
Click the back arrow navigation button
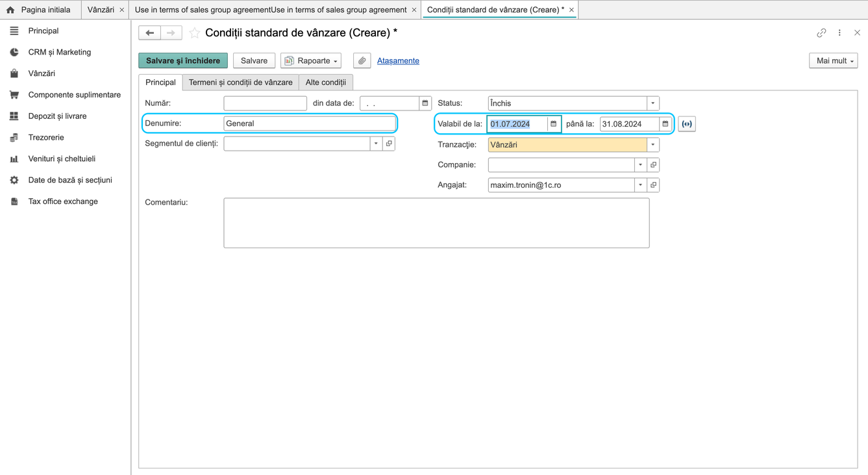tap(150, 32)
